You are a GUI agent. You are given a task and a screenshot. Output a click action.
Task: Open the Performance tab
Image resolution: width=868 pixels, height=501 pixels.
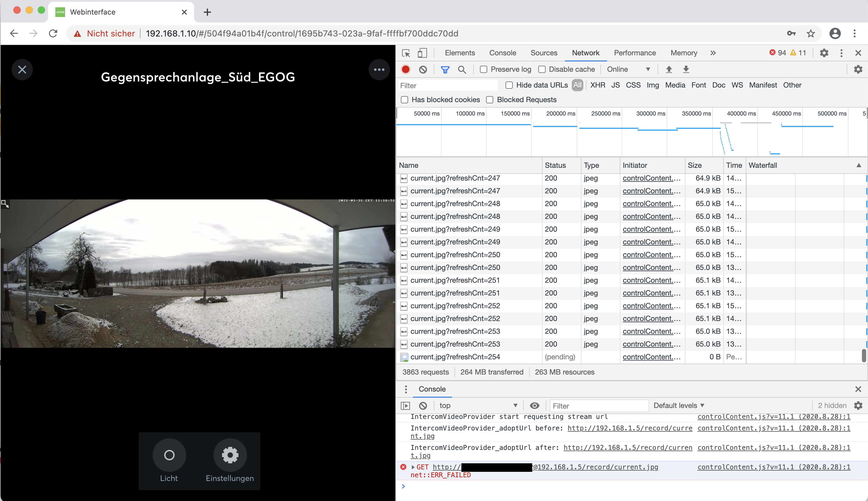pyautogui.click(x=635, y=53)
